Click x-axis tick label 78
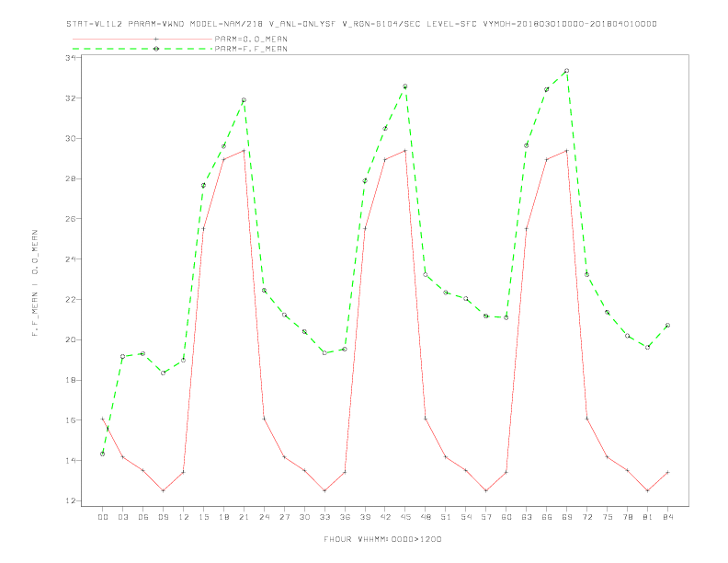This screenshot has height=563, width=728. point(627,517)
